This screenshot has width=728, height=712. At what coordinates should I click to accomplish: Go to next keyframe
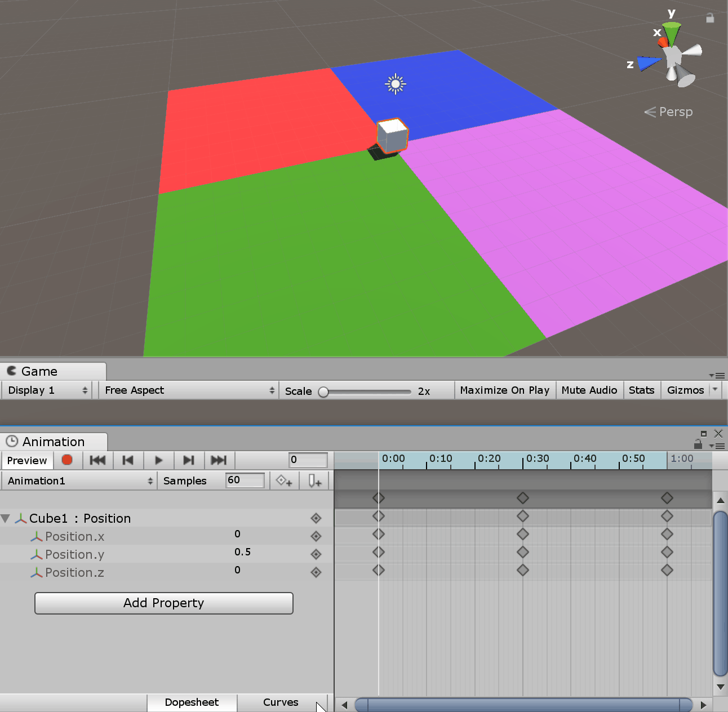tap(189, 460)
